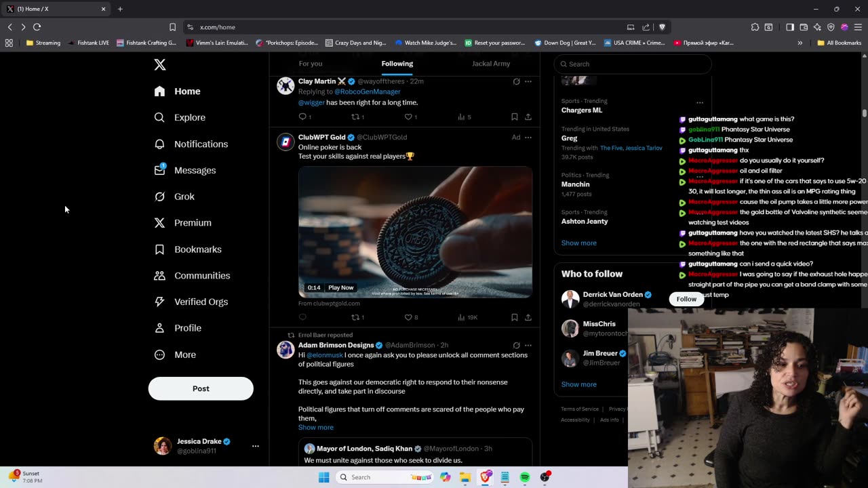Open more options on ClubWPT Gold ad
The image size is (868, 488).
pyautogui.click(x=528, y=137)
